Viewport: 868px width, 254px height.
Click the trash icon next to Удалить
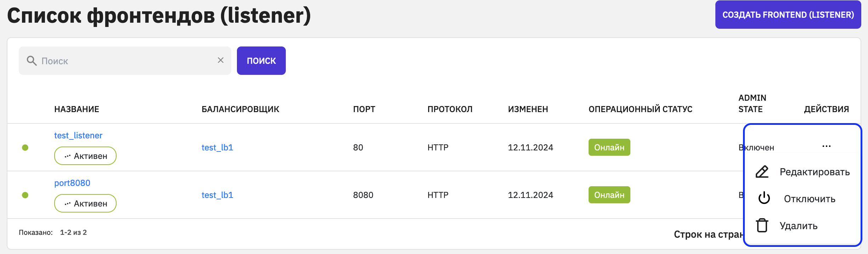762,225
